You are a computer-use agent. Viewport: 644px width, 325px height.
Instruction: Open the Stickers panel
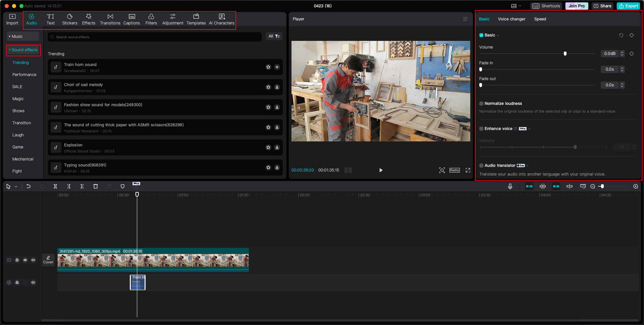pyautogui.click(x=70, y=19)
